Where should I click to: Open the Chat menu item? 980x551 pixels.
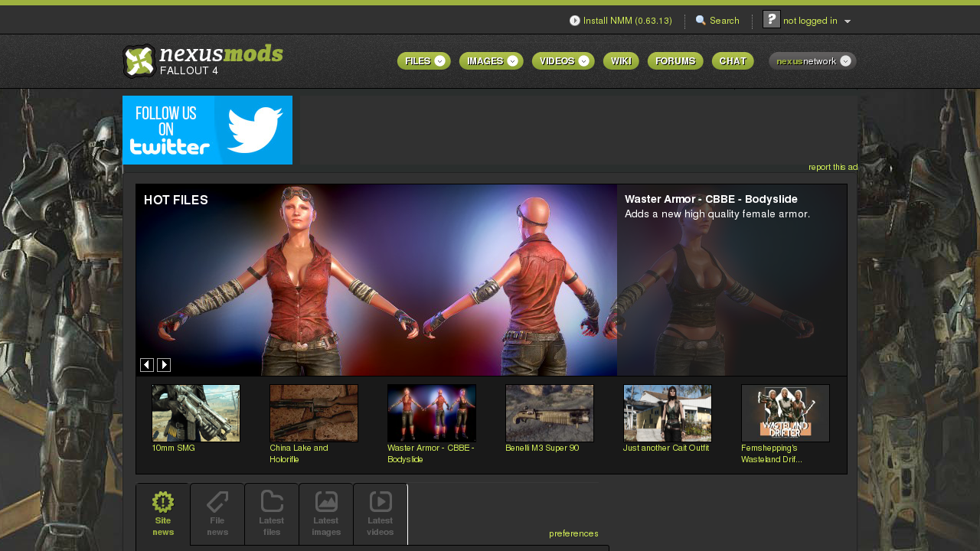tap(733, 61)
